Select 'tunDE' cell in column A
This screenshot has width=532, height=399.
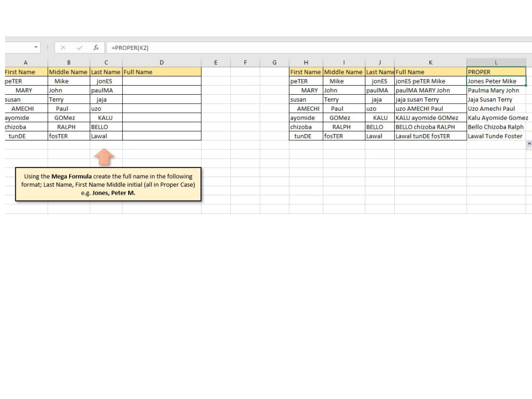(x=26, y=136)
